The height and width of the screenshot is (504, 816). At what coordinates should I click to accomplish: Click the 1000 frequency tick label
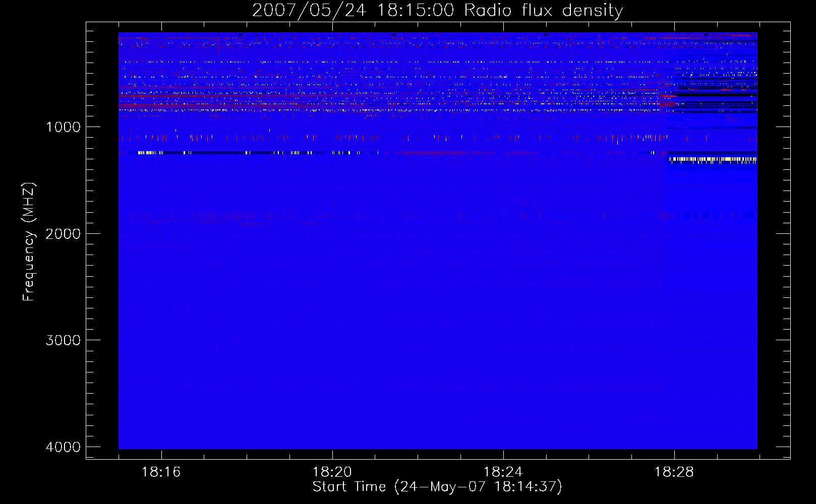coord(64,127)
